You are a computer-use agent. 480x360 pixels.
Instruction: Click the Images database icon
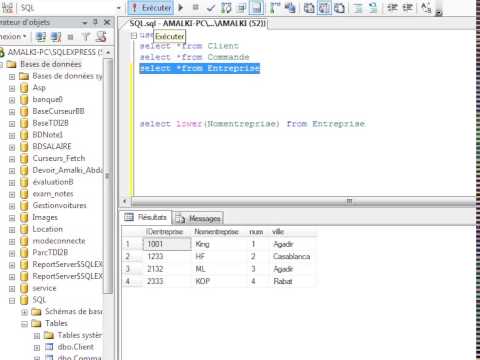[24, 218]
